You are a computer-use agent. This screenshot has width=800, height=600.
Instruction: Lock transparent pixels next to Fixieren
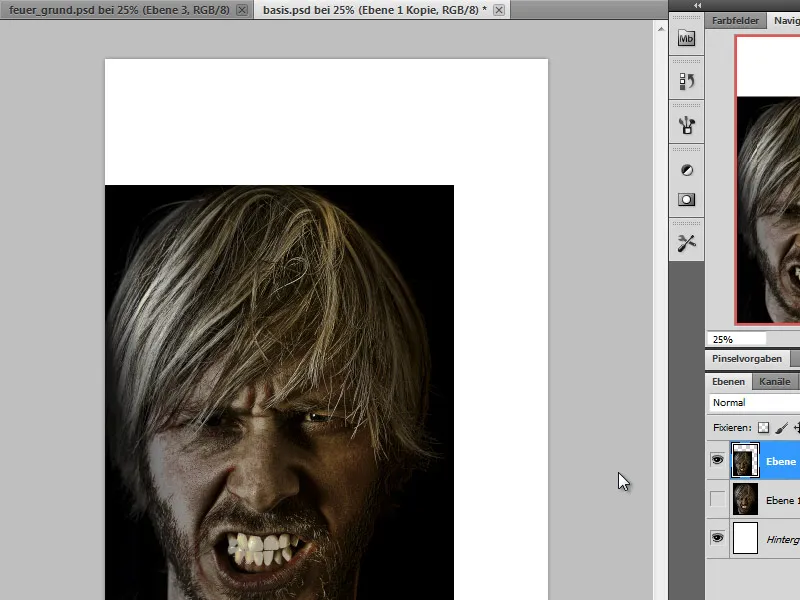click(763, 428)
